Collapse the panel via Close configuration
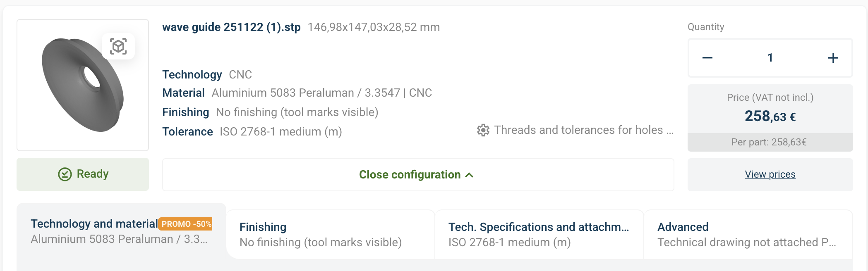The height and width of the screenshot is (271, 868). (410, 175)
